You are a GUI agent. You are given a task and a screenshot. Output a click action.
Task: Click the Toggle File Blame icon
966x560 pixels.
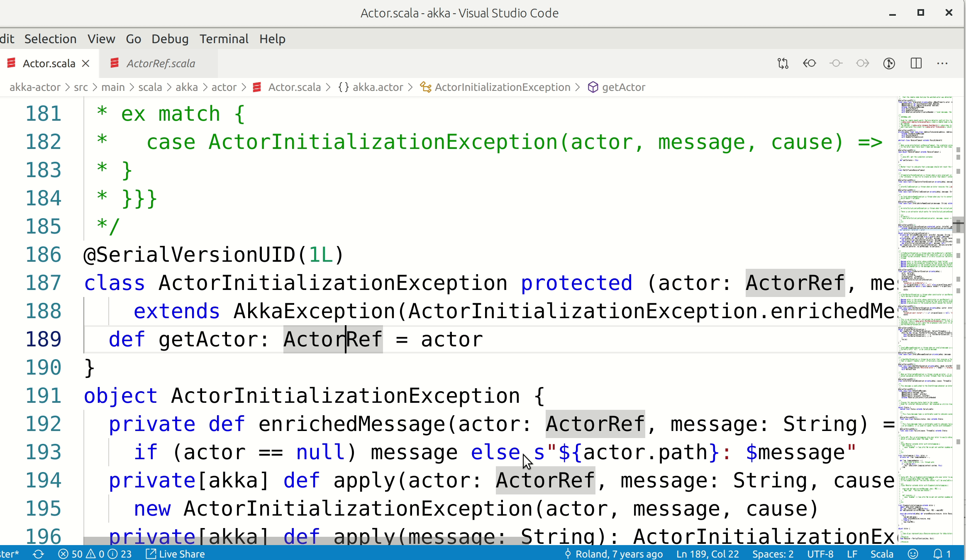(889, 63)
